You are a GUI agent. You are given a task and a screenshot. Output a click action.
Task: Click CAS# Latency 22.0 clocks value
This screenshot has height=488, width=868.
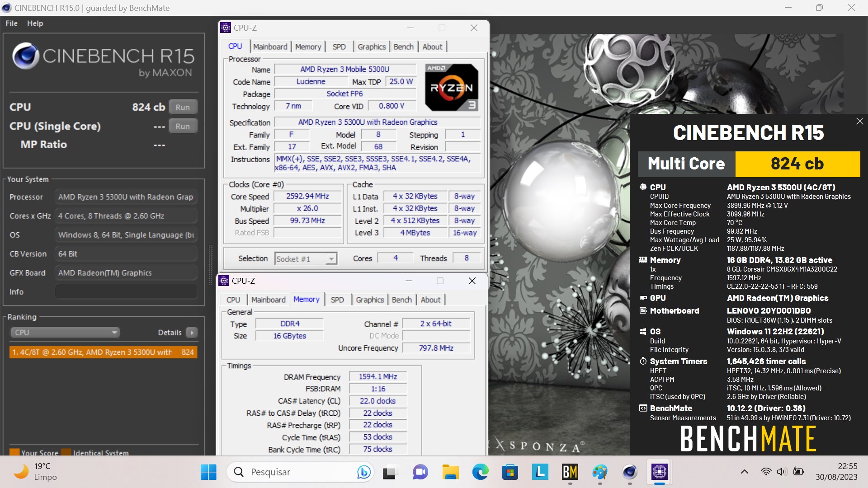(x=378, y=401)
